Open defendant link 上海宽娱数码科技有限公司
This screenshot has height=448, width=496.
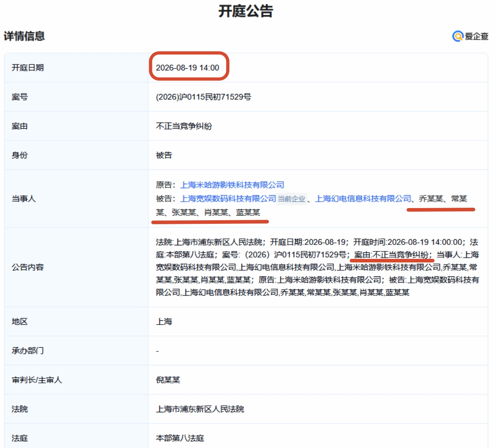coord(228,198)
